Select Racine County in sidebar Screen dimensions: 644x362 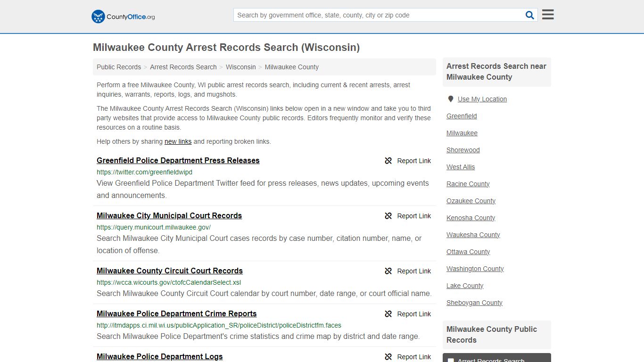pyautogui.click(x=468, y=184)
